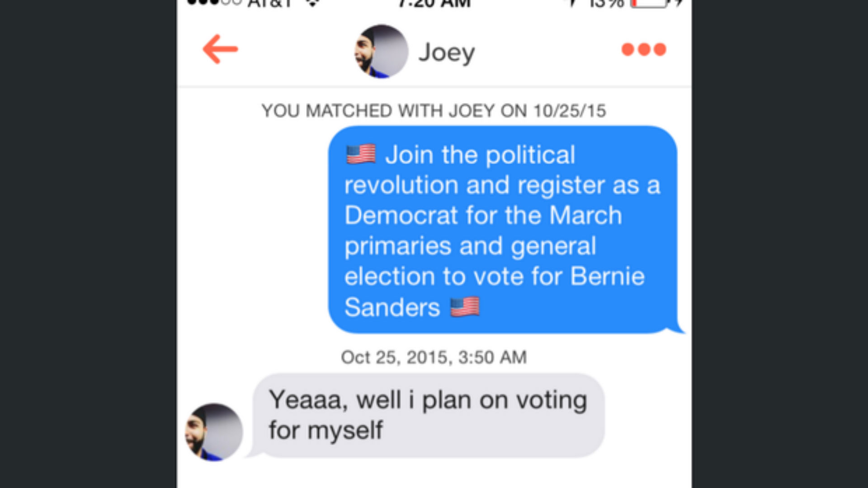Tap the 13% battery percentage
This screenshot has height=488, width=868.
pyautogui.click(x=607, y=3)
